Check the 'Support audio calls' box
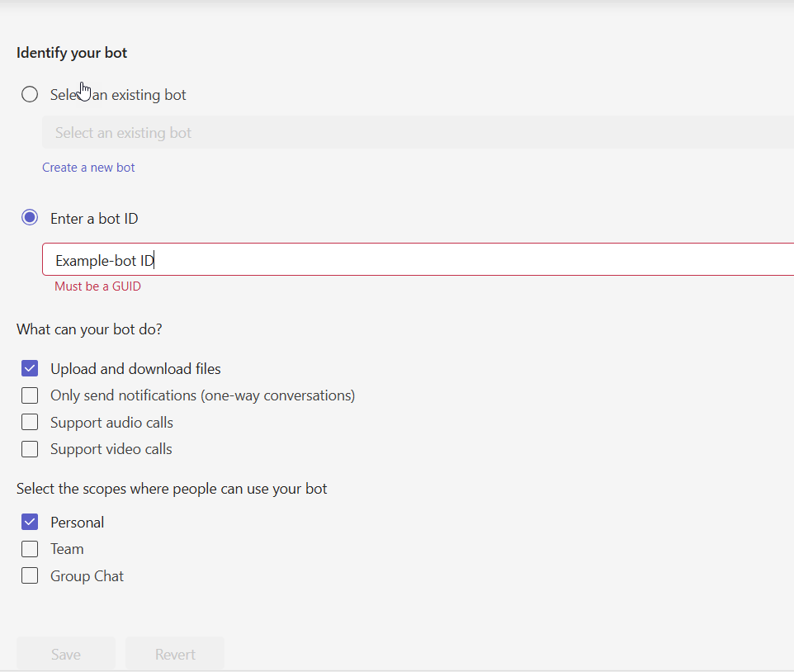The height and width of the screenshot is (672, 794). click(30, 422)
